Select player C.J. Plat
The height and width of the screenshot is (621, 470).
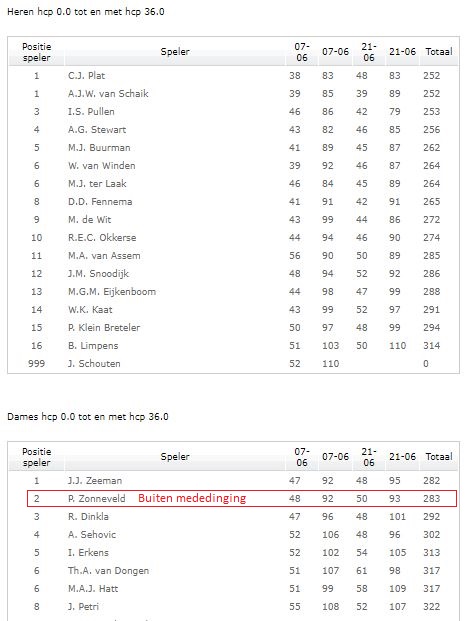(86, 76)
